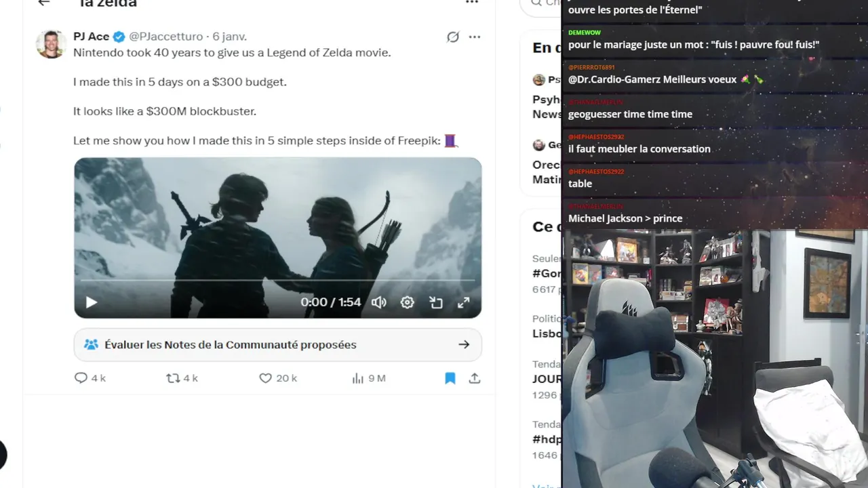The image size is (868, 488).
Task: Open the JOUR trending topic
Action: pos(547,379)
